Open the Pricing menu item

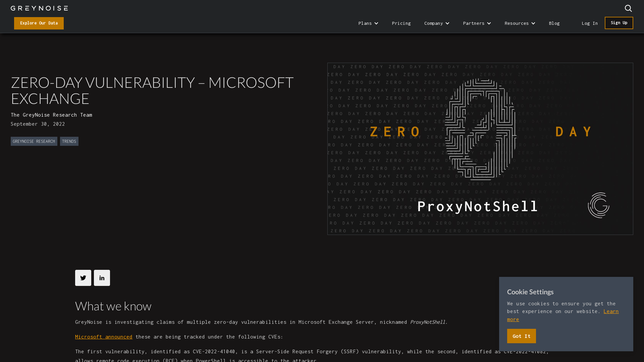[401, 23]
